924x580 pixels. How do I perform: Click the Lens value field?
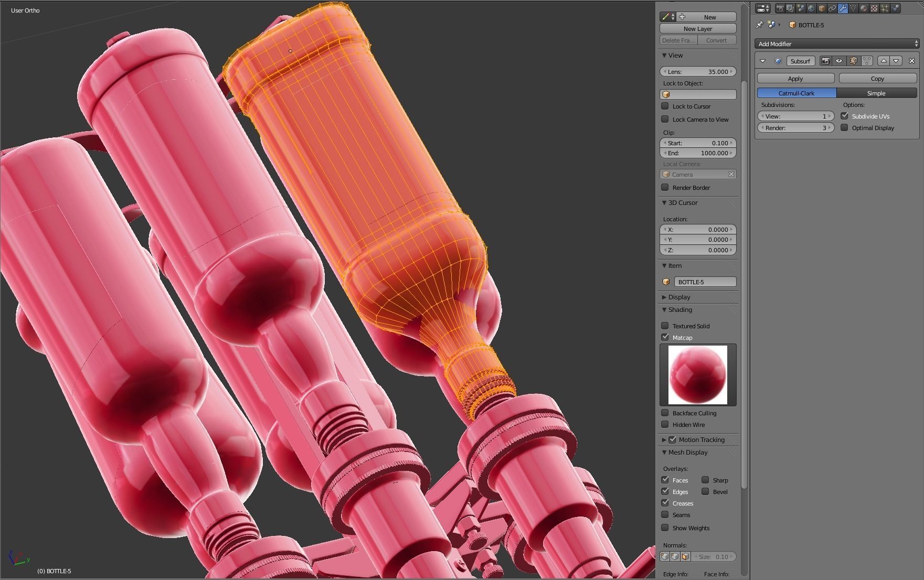pyautogui.click(x=698, y=72)
